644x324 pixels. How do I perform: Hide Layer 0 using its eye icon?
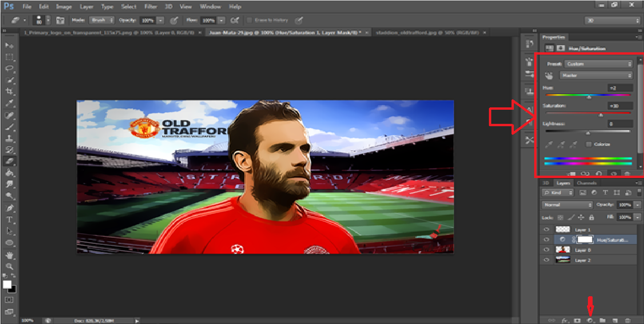pyautogui.click(x=547, y=250)
